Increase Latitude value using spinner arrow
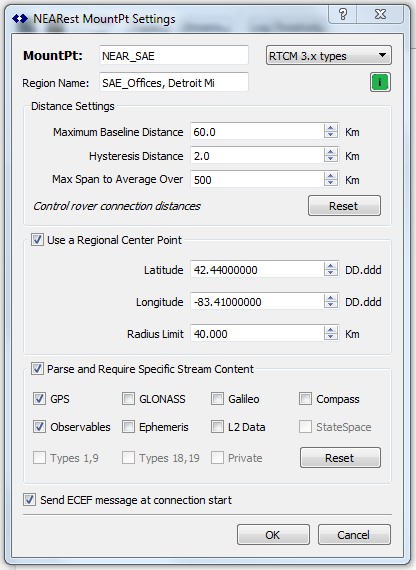The width and height of the screenshot is (416, 570). pos(331,266)
